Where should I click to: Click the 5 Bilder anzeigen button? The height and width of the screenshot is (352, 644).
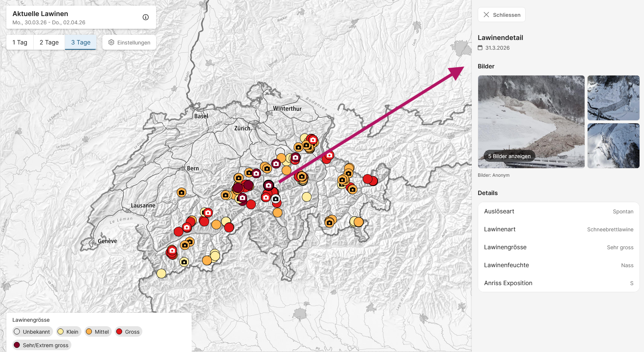[x=509, y=156]
